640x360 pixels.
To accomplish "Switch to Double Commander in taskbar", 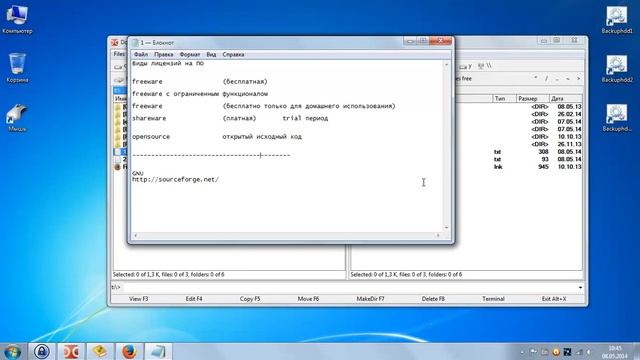I will point(71,351).
